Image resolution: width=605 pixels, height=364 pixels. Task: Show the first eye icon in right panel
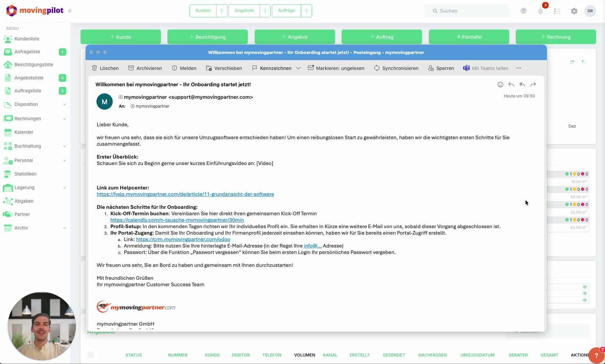point(585,287)
